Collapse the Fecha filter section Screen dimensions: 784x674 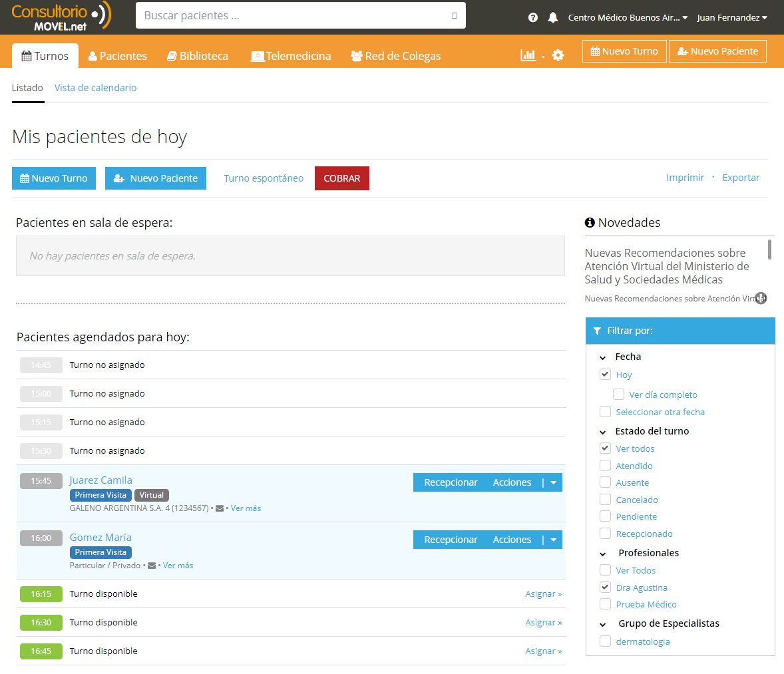point(603,357)
